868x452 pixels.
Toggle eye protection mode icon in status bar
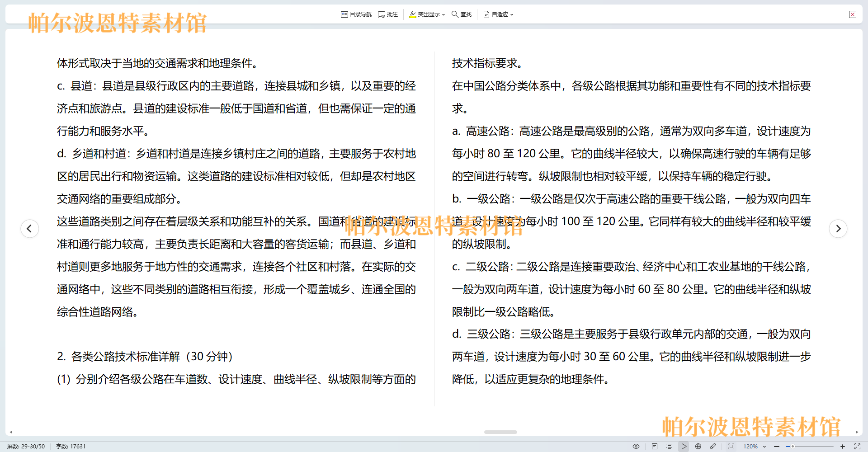point(636,446)
